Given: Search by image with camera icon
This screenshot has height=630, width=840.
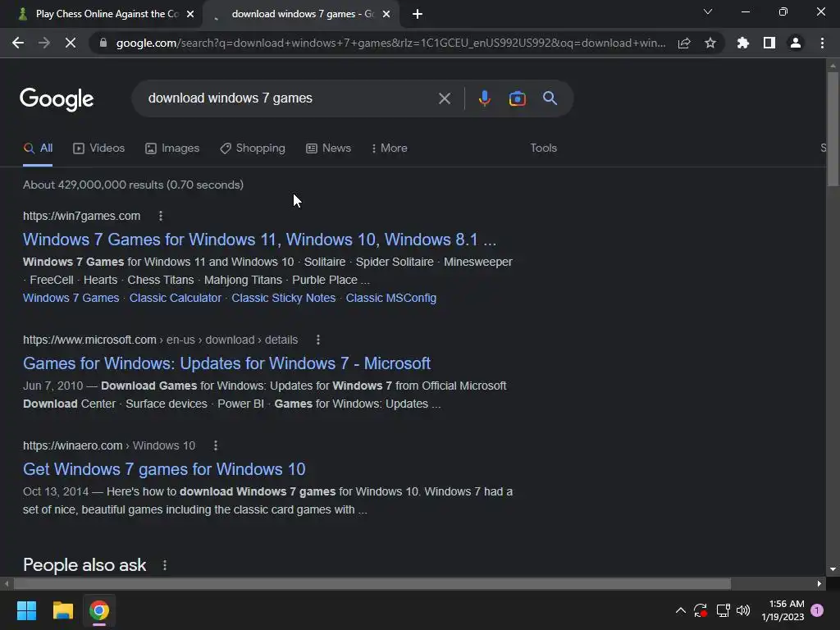Looking at the screenshot, I should click(517, 98).
